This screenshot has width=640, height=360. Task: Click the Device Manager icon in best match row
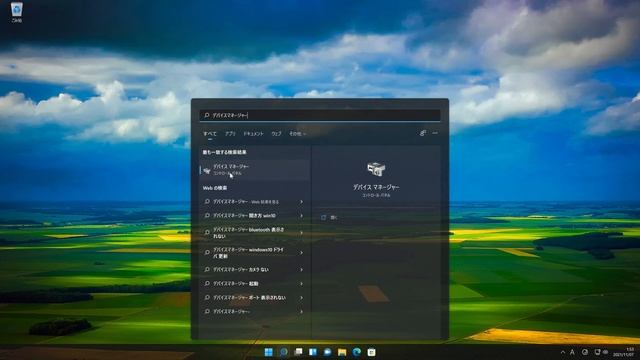(x=207, y=170)
